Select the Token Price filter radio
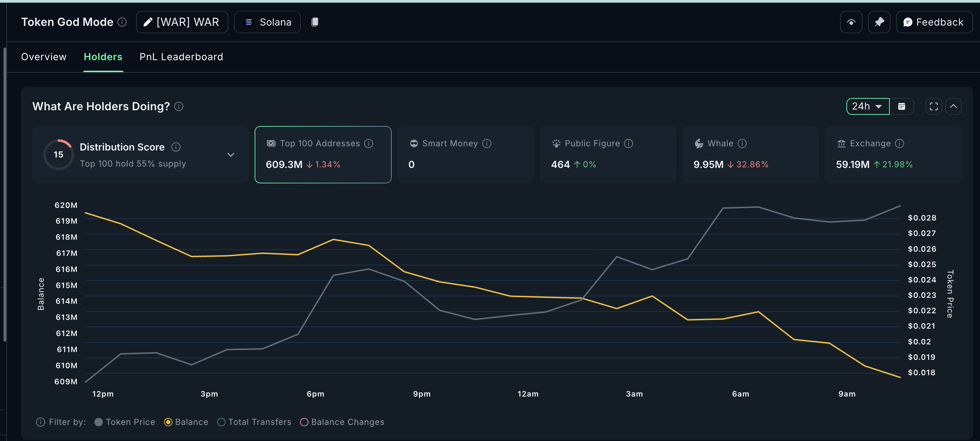 tap(99, 422)
